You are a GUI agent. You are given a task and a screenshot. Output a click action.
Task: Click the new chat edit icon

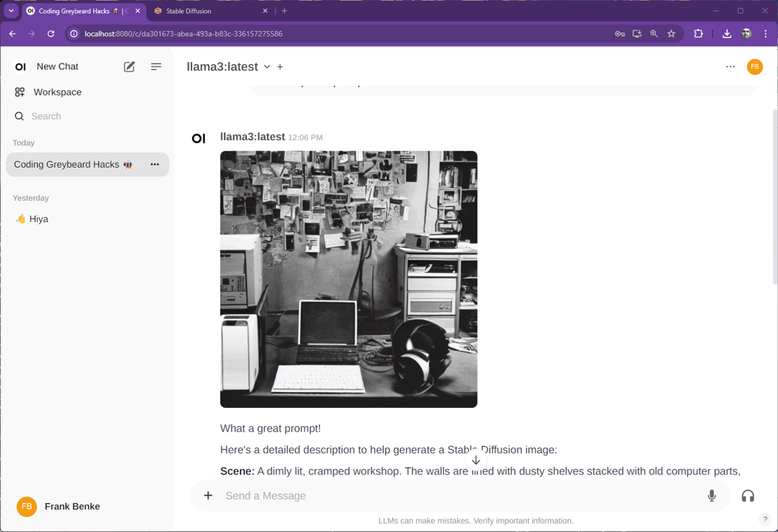click(129, 66)
